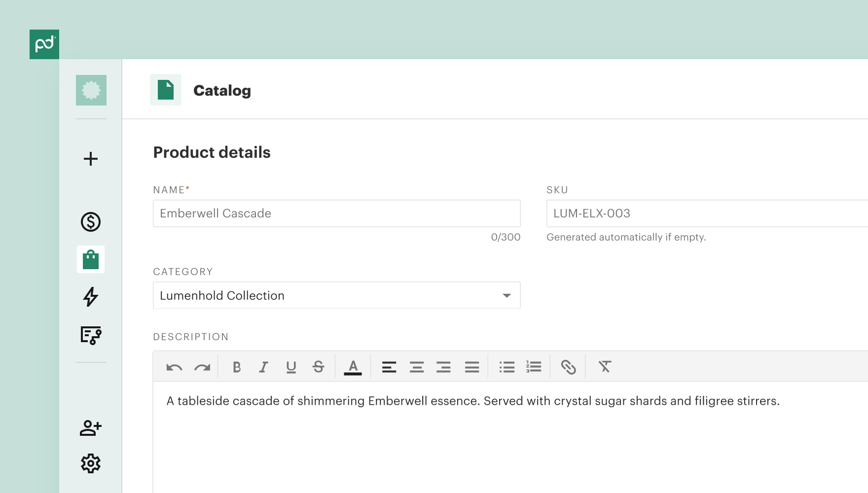The image size is (868, 493).
Task: Open the dollar-sign payments icon
Action: (91, 222)
